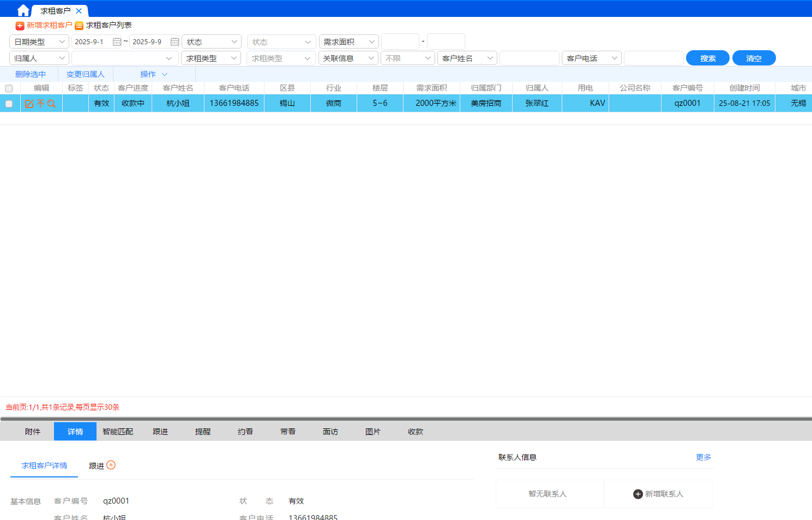Viewport: 812px width, 520px height.
Task: Open the 收款 tab
Action: click(x=416, y=432)
